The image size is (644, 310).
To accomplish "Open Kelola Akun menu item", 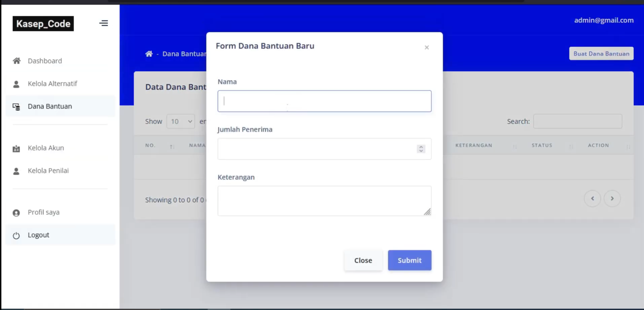I will (60, 148).
